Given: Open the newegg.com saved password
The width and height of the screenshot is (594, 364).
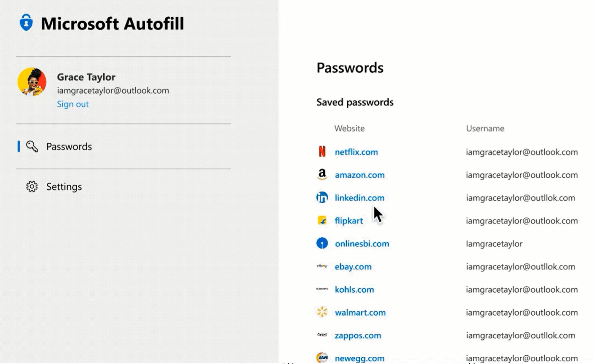Looking at the screenshot, I should [359, 358].
